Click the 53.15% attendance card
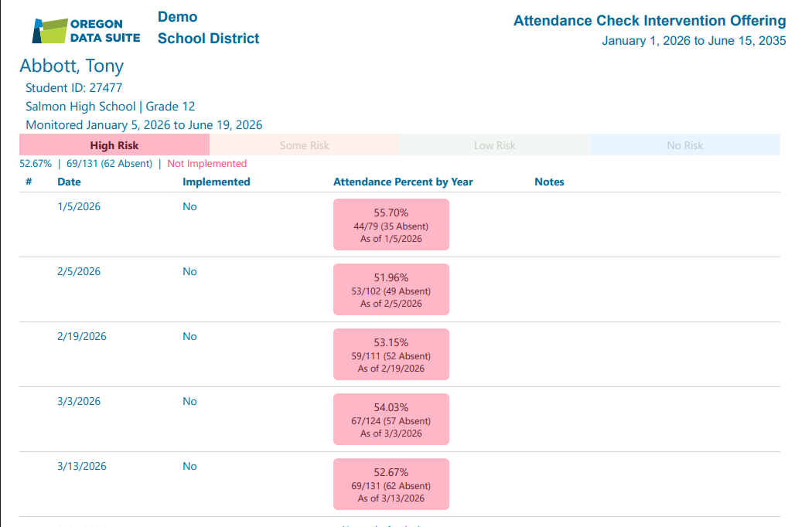The height and width of the screenshot is (527, 812). 391,355
